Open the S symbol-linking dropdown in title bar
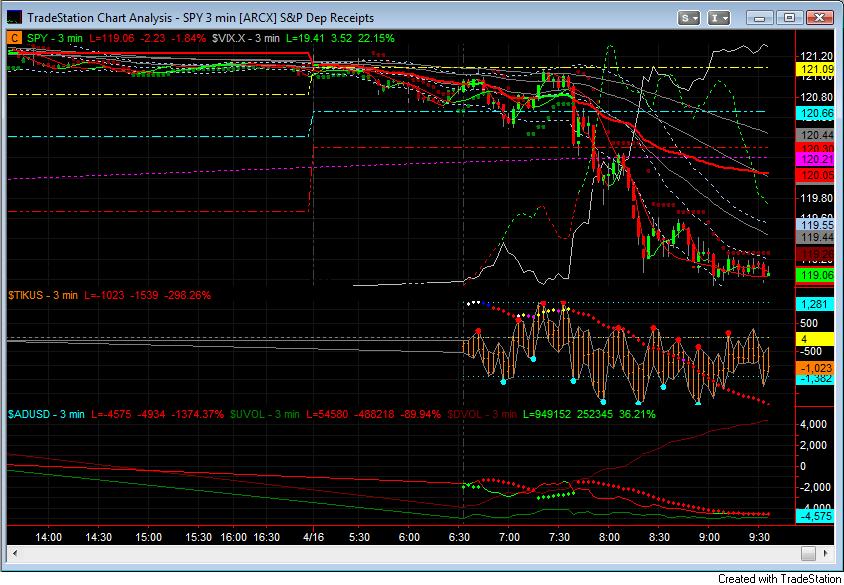 (688, 18)
